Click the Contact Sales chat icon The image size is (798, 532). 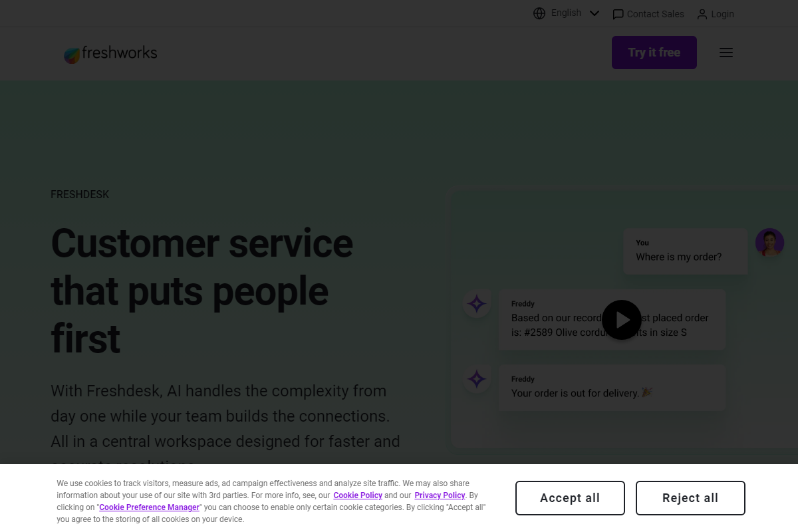coord(618,14)
